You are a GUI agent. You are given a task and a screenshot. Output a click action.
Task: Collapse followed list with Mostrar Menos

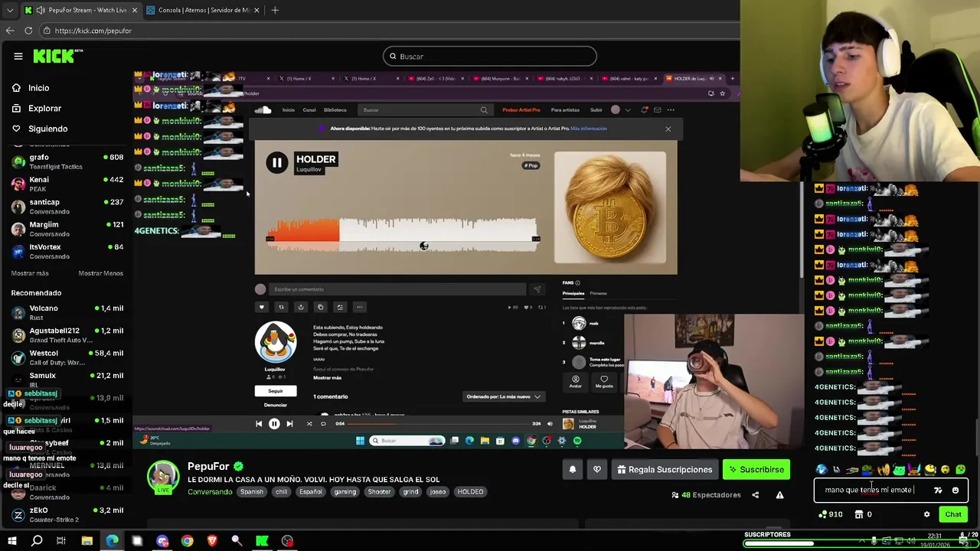(x=100, y=273)
